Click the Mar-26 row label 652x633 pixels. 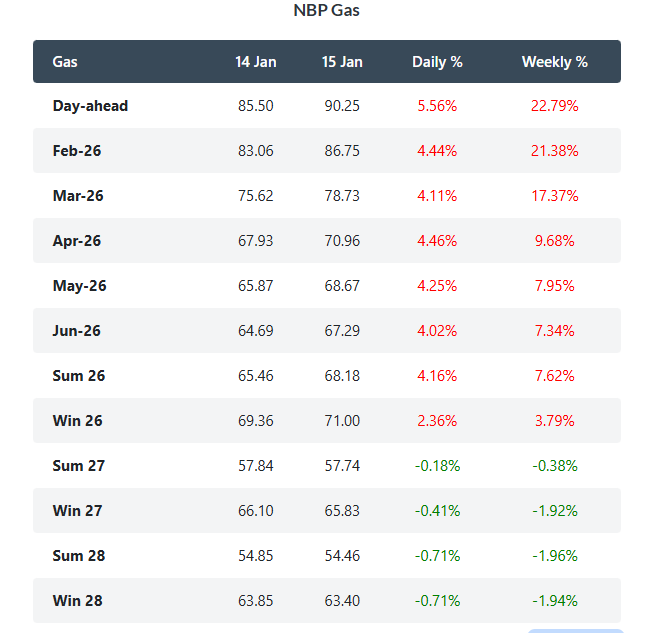tap(78, 196)
